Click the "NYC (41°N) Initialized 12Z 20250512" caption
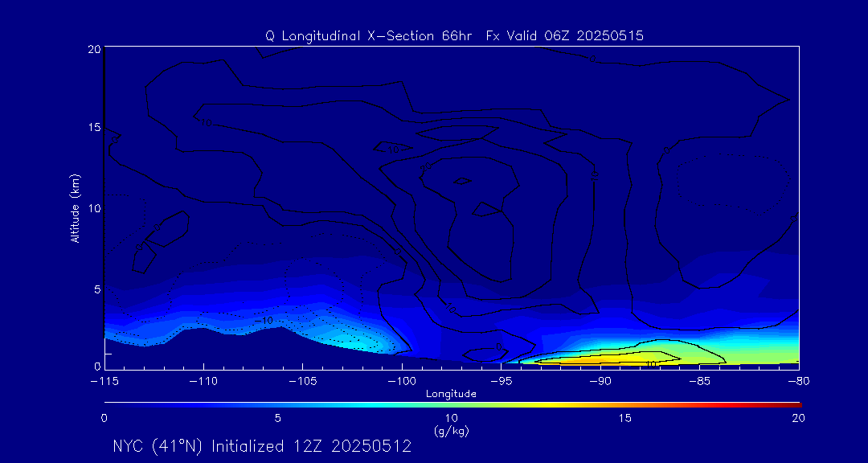 pyautogui.click(x=262, y=446)
